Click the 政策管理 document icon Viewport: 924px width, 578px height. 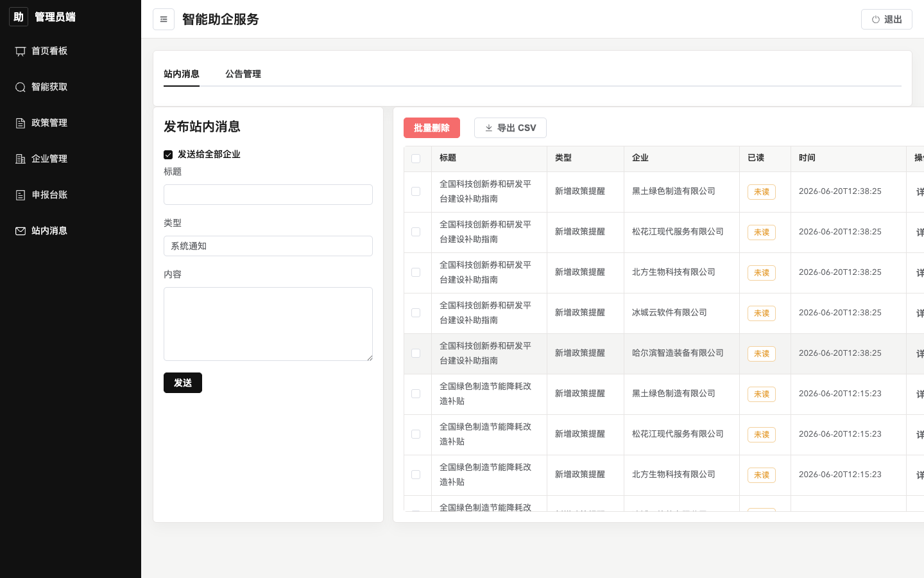(21, 123)
